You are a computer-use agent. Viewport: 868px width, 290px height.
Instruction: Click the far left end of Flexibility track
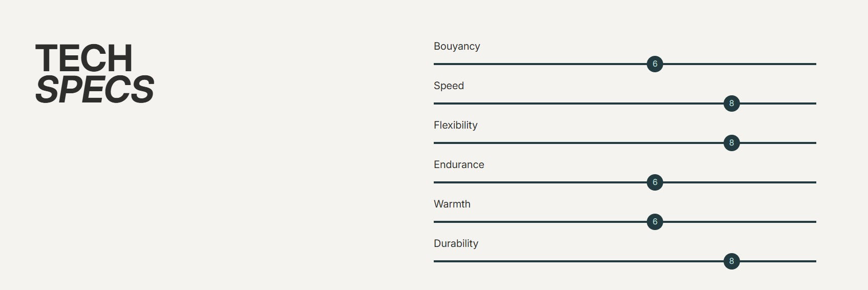click(x=435, y=143)
